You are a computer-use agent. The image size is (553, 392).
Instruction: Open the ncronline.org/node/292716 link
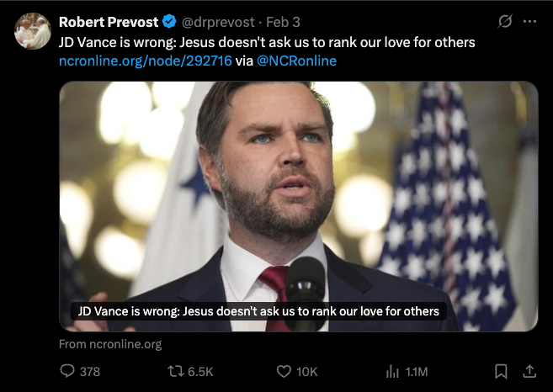click(146, 61)
